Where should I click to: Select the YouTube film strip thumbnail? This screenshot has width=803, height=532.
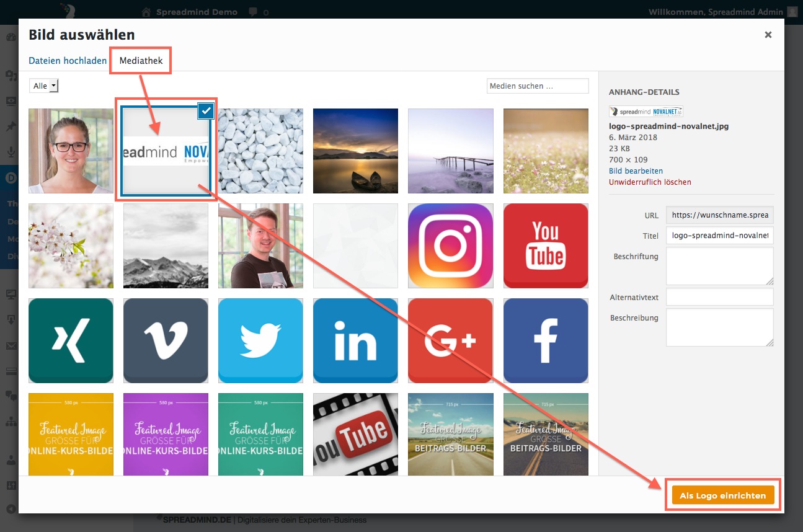pos(356,435)
